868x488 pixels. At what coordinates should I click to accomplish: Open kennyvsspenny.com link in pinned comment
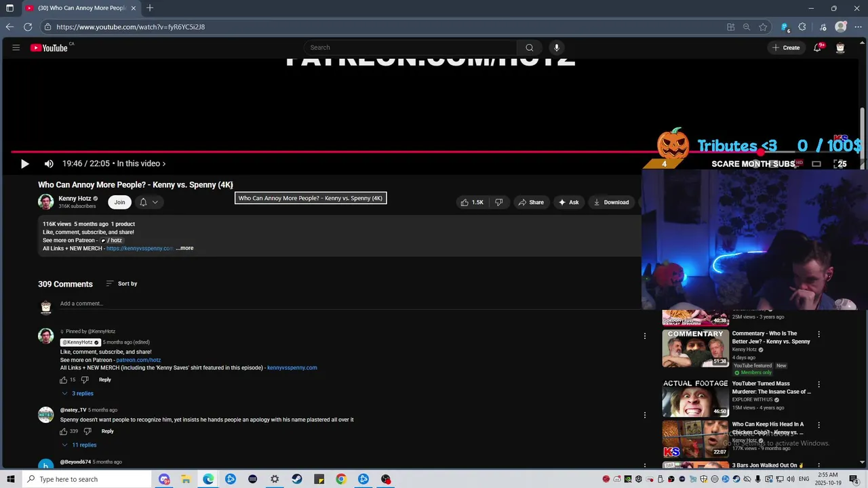pos(292,368)
